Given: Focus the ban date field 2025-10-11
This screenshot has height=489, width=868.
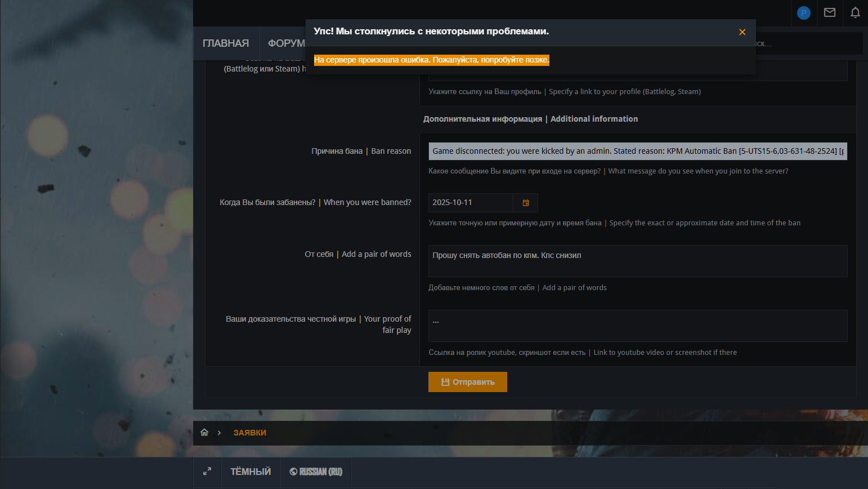Looking at the screenshot, I should click(x=470, y=203).
